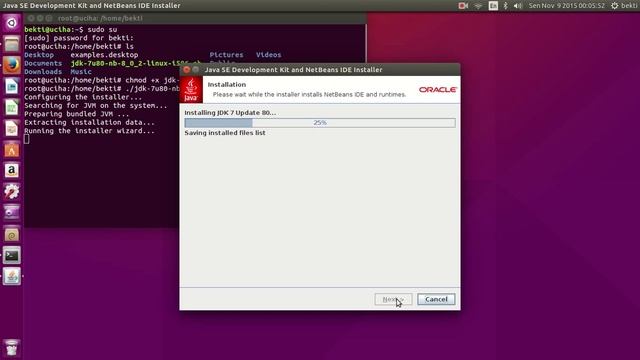Cancel the JDK installation
This screenshot has width=640, height=360.
coord(436,299)
